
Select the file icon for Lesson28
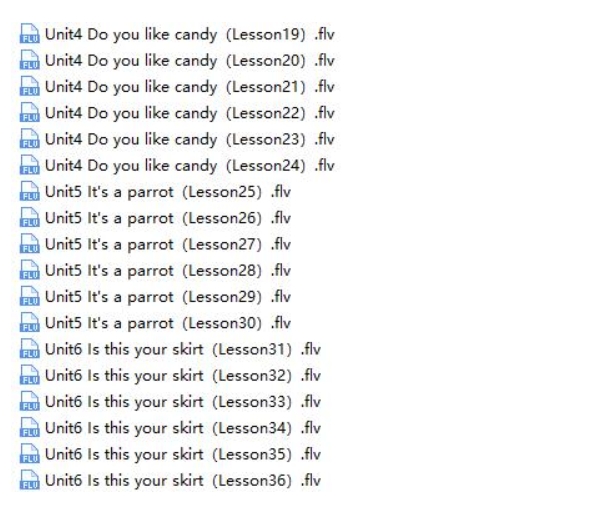pyautogui.click(x=27, y=269)
